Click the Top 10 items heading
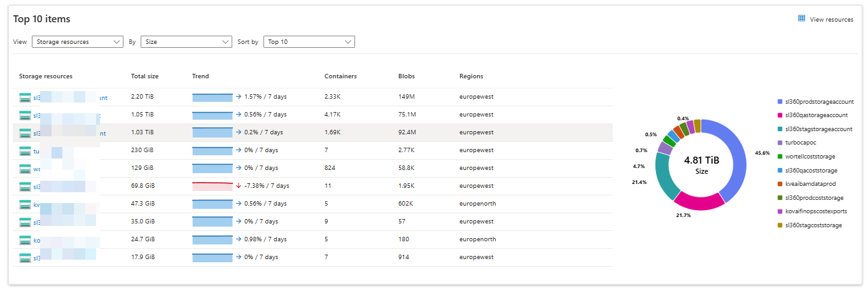Viewport: 868px width, 289px height. (x=42, y=19)
